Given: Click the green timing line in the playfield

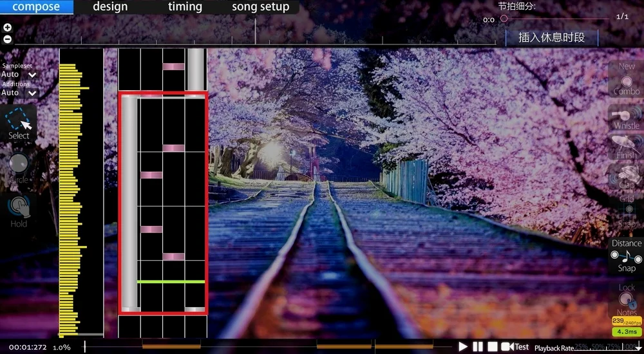Looking at the screenshot, I should [x=171, y=282].
